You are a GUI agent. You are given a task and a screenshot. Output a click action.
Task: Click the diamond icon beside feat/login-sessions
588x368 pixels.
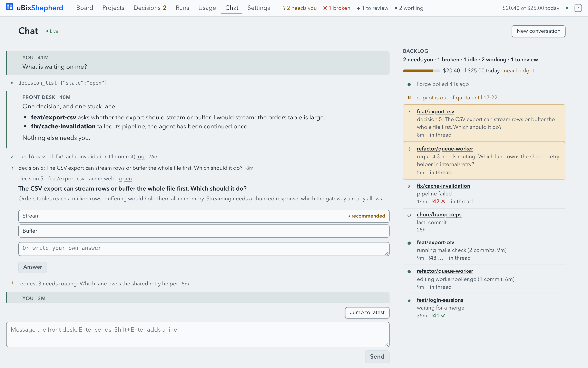[x=409, y=301]
